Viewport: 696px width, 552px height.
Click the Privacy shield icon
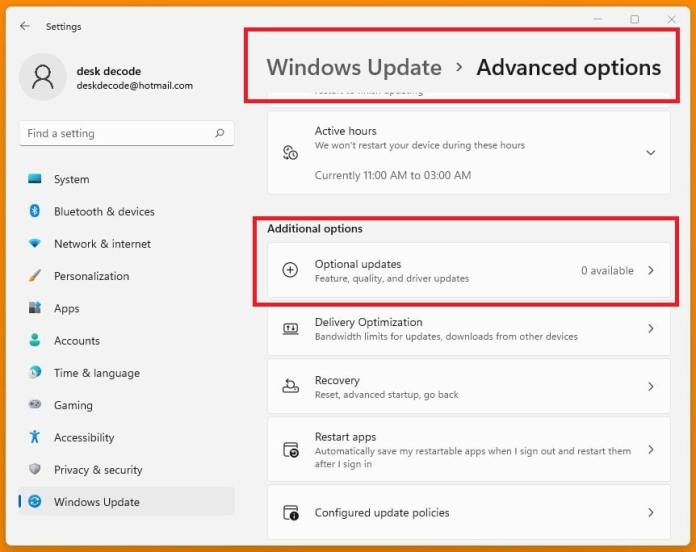[35, 469]
